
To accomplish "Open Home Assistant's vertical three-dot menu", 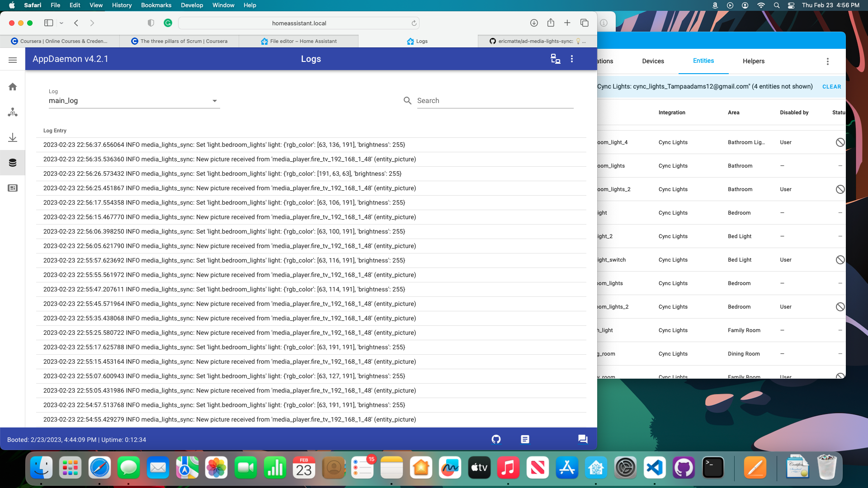I will [828, 61].
